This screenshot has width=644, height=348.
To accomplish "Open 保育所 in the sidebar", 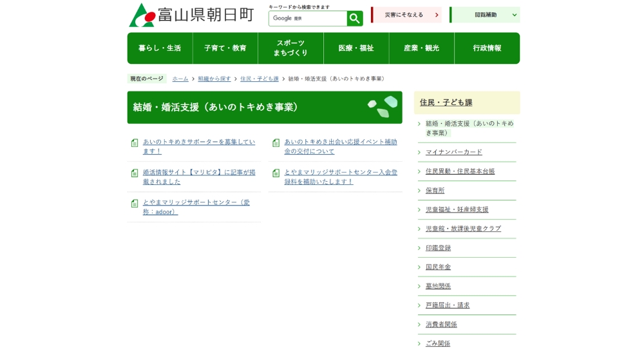I will coord(435,191).
